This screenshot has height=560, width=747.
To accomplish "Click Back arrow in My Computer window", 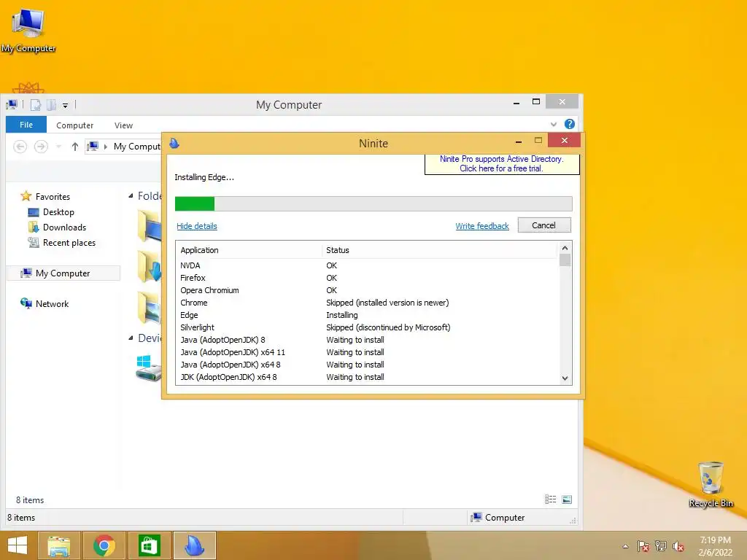I will (20, 147).
